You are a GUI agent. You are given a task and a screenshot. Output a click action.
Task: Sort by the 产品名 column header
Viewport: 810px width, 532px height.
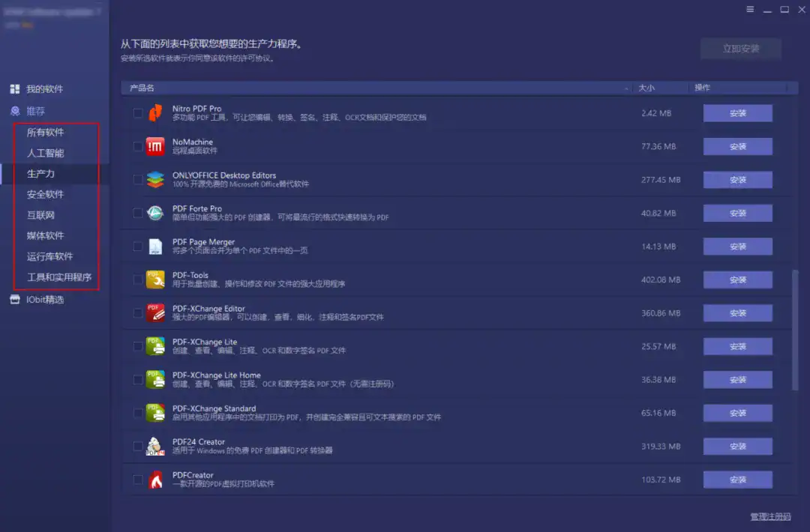pyautogui.click(x=376, y=88)
